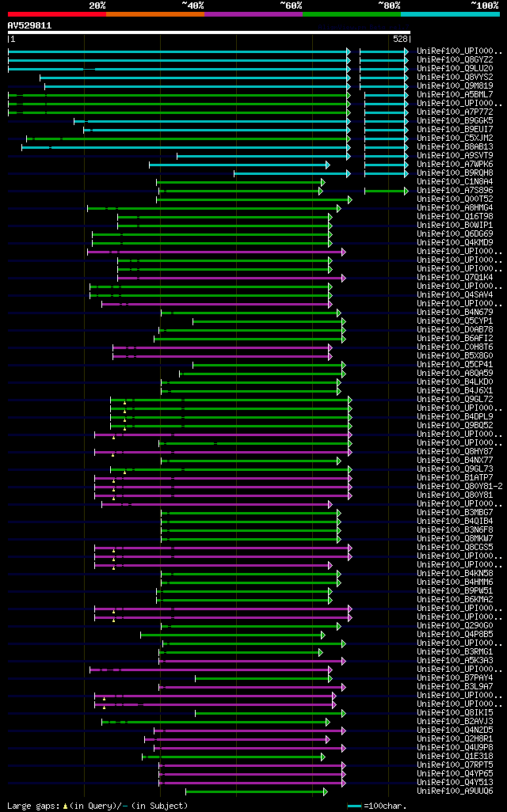The image size is (507, 812).
Task: Click the purple ~60% identity legend bar
Action: [253, 14]
